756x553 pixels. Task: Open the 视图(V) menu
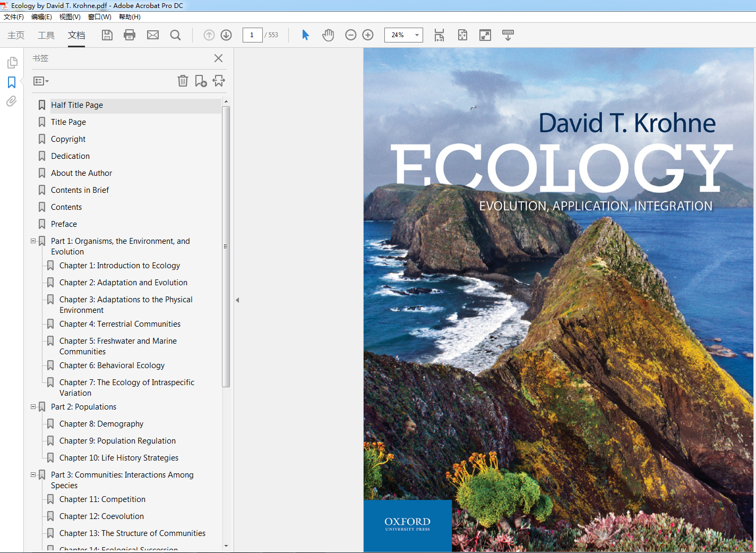click(x=70, y=17)
